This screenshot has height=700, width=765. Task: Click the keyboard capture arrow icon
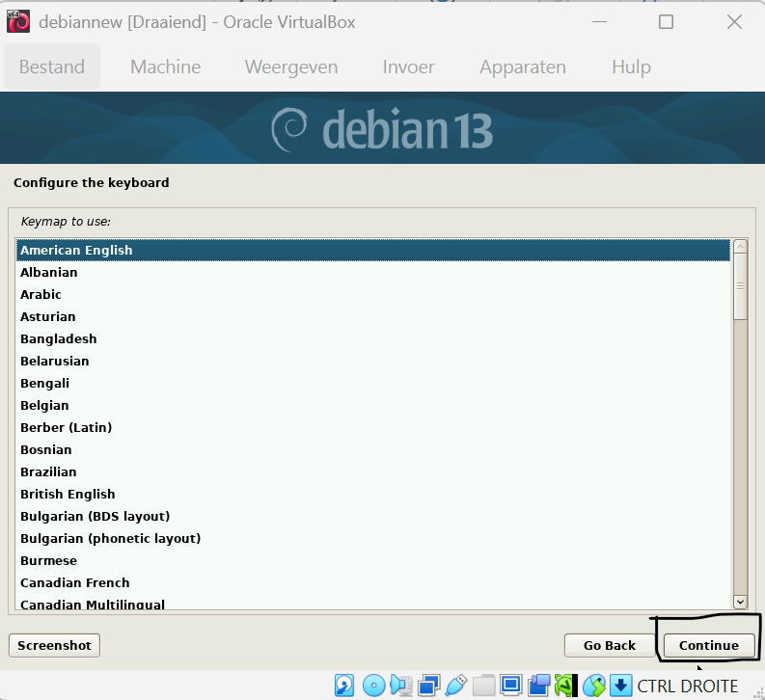point(620,686)
